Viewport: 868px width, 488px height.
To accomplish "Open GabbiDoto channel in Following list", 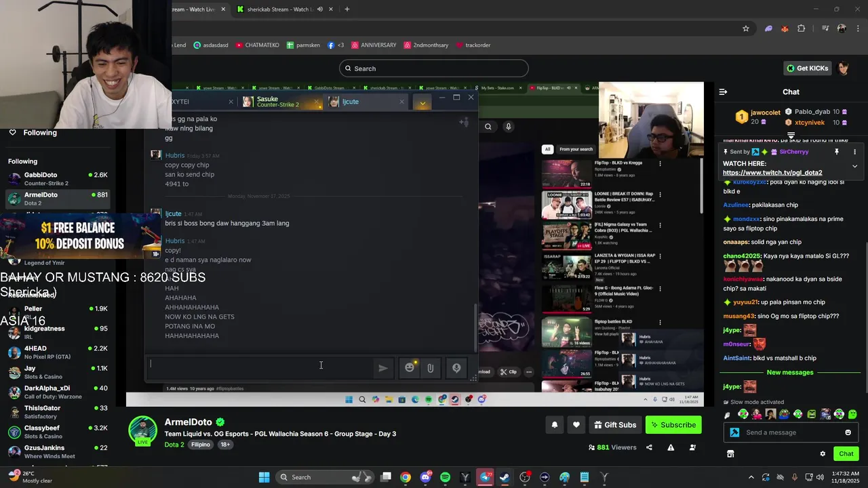I will [x=58, y=179].
